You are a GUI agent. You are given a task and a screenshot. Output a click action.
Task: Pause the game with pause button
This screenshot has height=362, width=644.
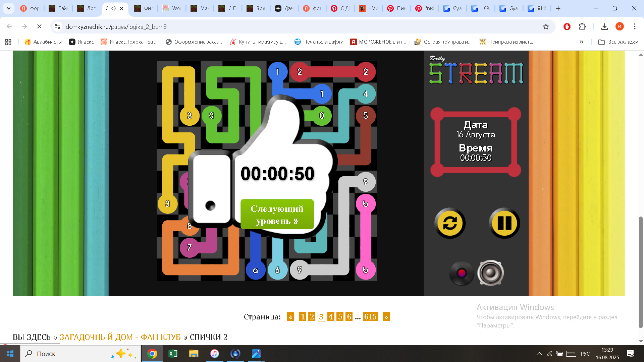(x=504, y=223)
